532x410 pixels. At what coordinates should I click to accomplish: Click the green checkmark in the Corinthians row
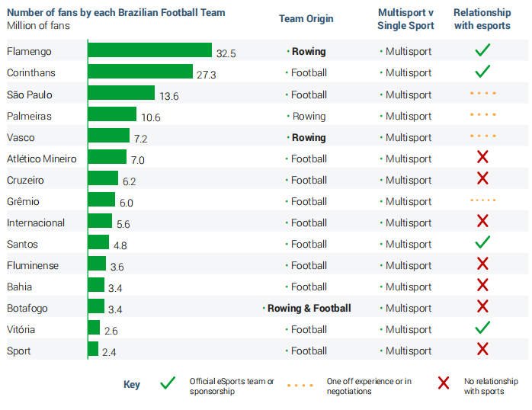click(482, 72)
